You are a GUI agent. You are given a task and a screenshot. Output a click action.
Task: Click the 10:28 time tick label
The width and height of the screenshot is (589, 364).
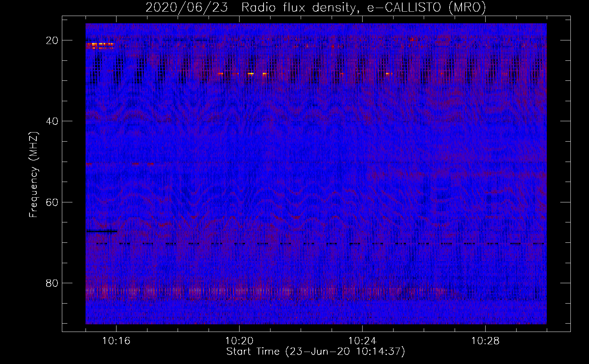coord(485,341)
